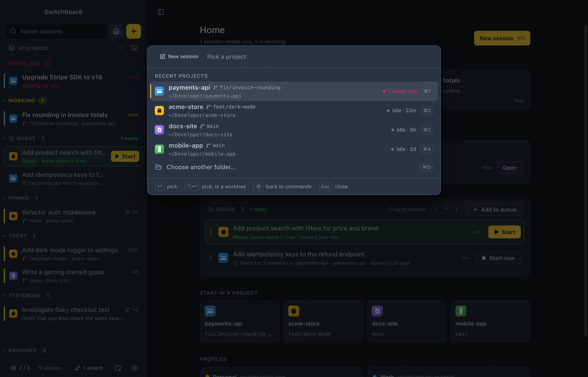Click payments-api card icon in Start in a project
This screenshot has height=377, width=588.
(x=210, y=311)
